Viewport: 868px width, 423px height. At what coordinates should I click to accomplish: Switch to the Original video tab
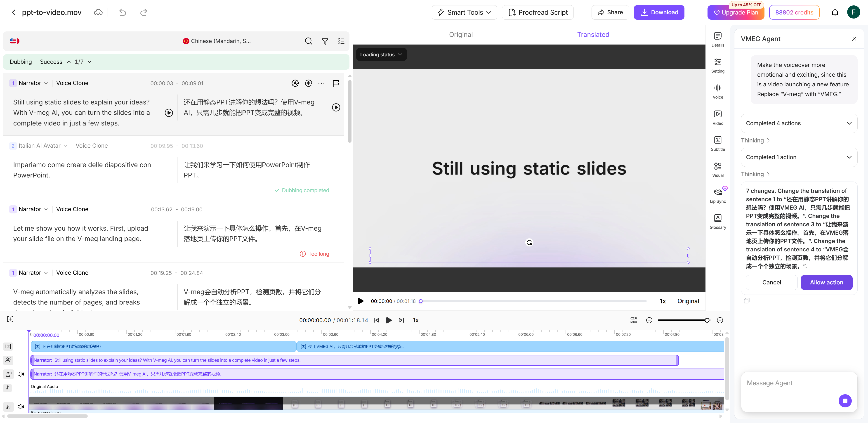[461, 34]
